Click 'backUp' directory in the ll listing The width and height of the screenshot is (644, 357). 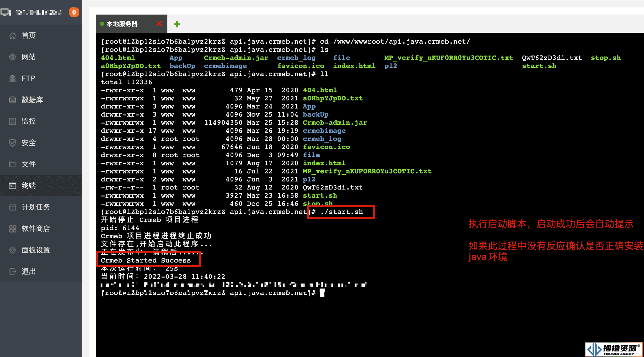[x=316, y=115]
